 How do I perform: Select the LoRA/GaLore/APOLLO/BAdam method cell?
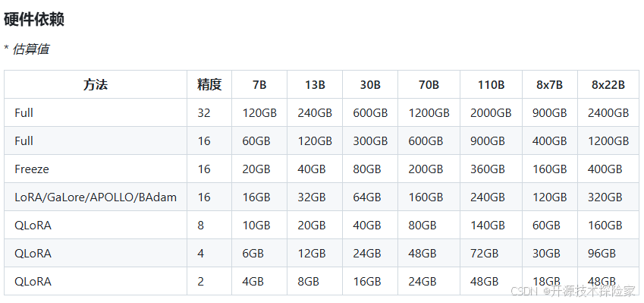[x=96, y=197]
